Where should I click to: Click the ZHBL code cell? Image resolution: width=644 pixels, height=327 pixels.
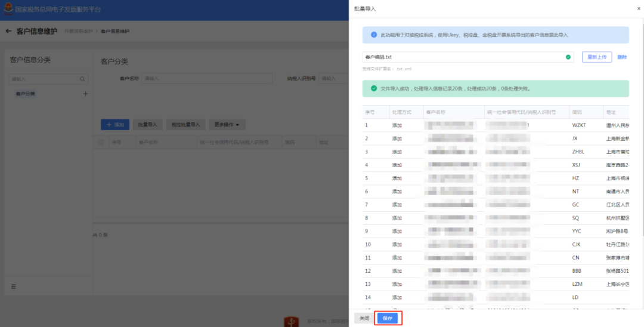click(x=578, y=152)
